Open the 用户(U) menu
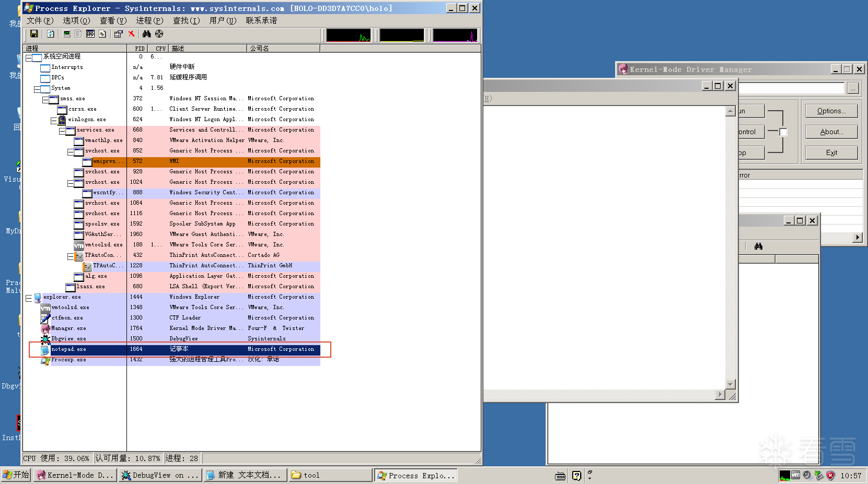The image size is (868, 484). pyautogui.click(x=223, y=21)
